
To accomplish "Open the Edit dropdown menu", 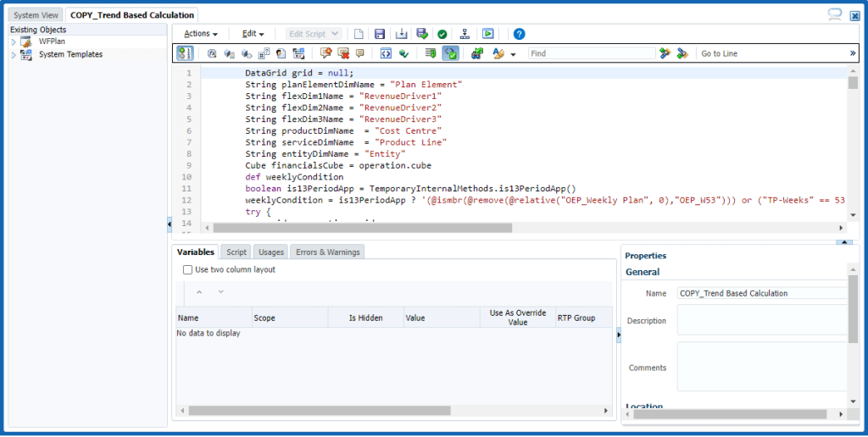I will point(253,34).
